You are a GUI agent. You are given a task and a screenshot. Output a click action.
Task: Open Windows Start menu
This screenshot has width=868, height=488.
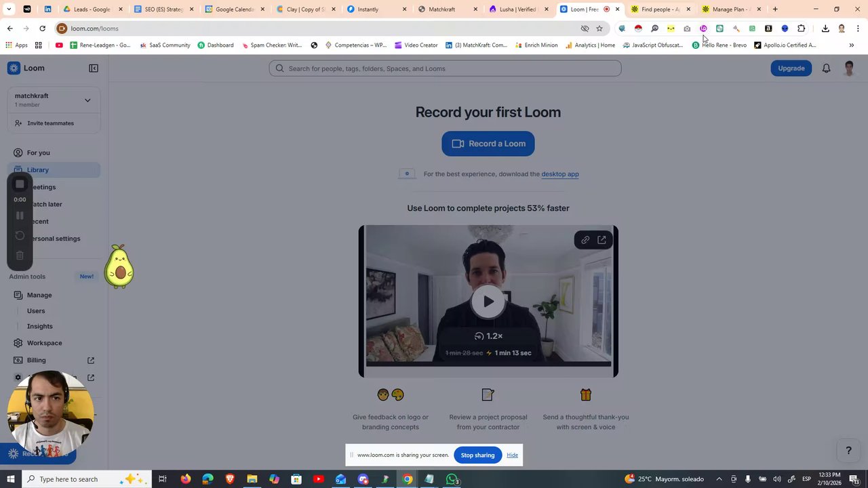(10, 479)
